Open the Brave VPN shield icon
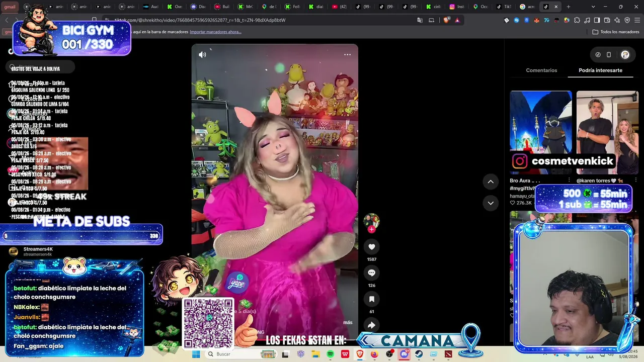644x362 pixels. pyautogui.click(x=627, y=20)
